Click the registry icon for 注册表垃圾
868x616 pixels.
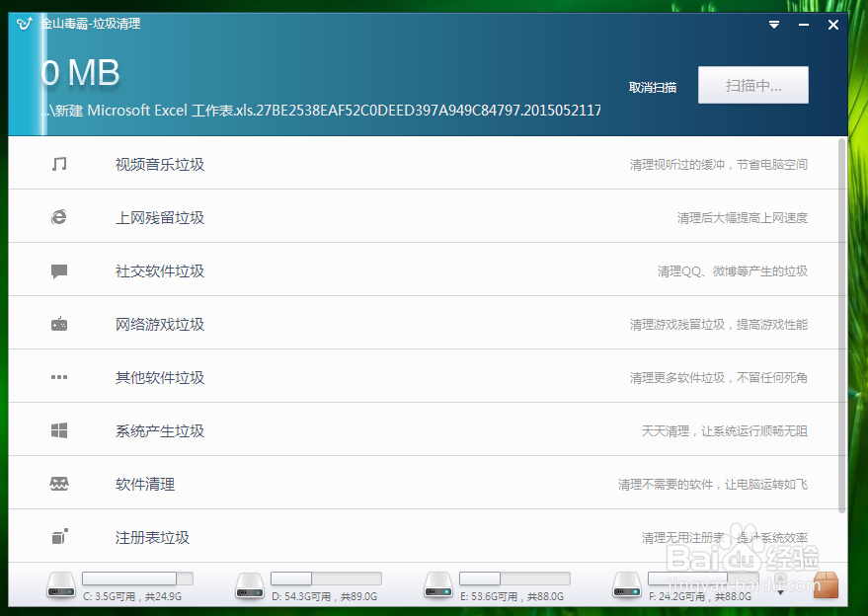point(60,536)
